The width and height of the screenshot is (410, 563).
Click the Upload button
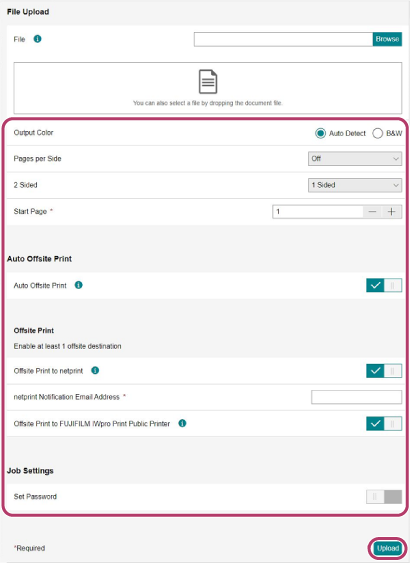pyautogui.click(x=388, y=548)
